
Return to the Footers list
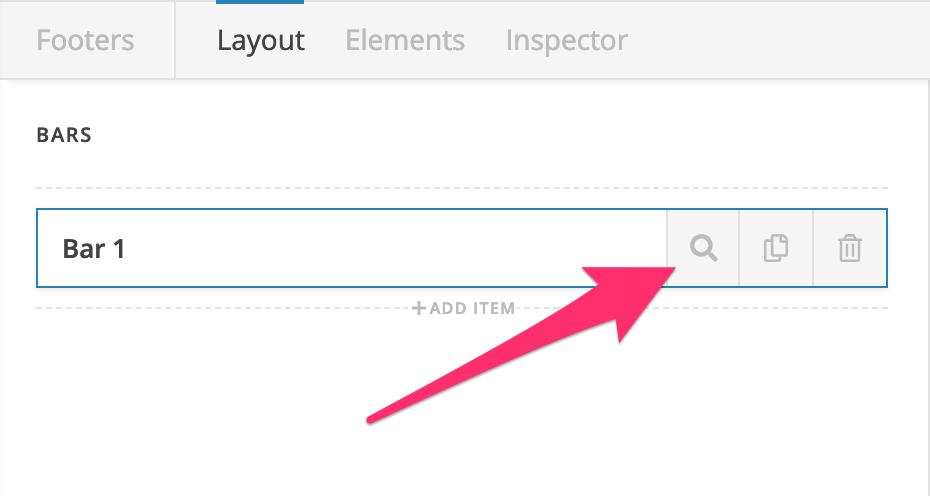pos(85,40)
